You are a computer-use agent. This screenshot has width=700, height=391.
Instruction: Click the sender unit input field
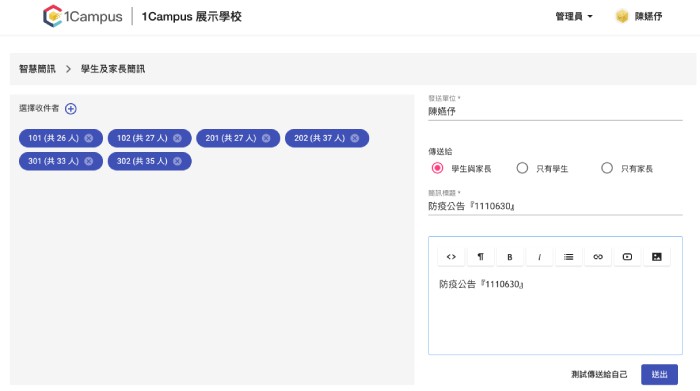[x=555, y=112]
